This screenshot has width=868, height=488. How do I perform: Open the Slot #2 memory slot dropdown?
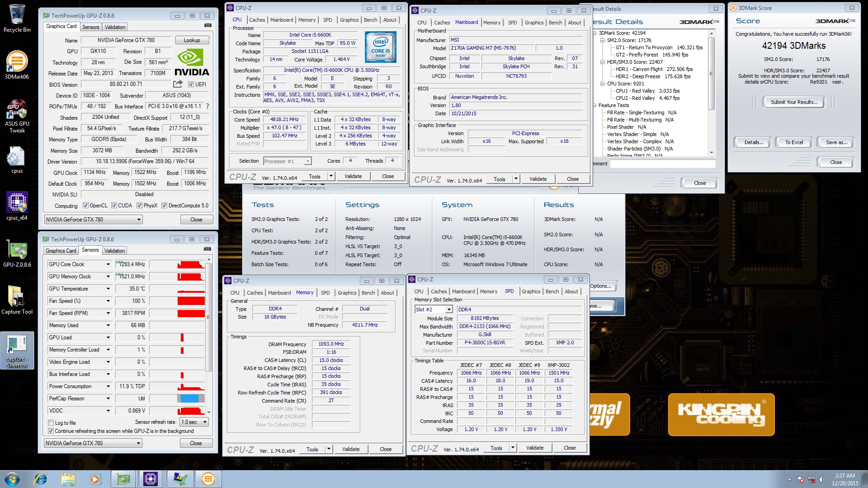[x=434, y=310]
